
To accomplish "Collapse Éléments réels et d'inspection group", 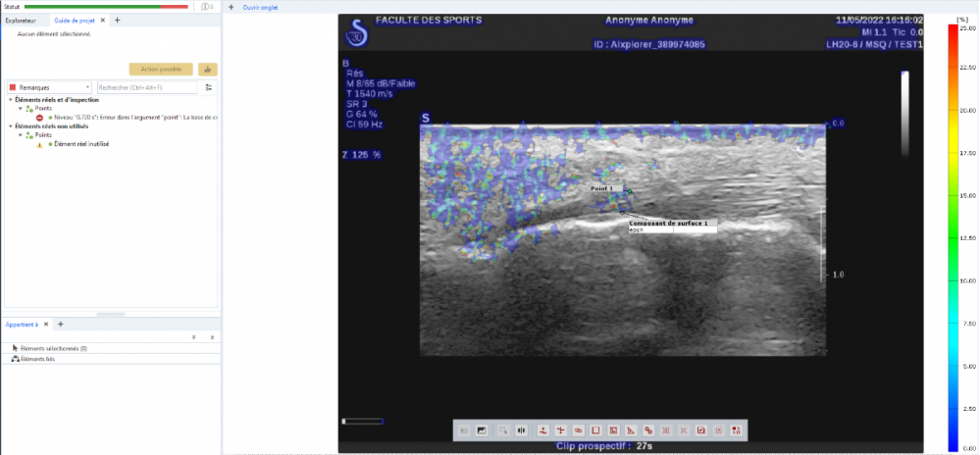I will 11,99.
